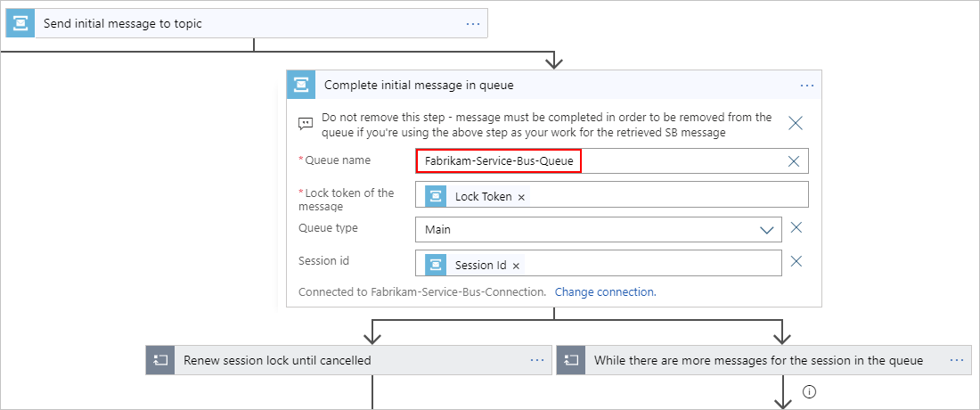
Task: Open ellipsis menu for Send initial message to topic
Action: 473,24
